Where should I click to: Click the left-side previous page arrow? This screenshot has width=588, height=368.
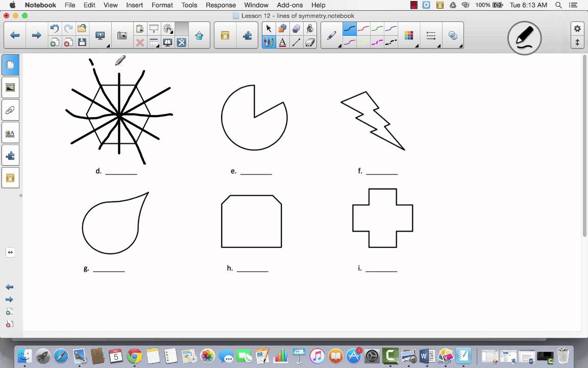pyautogui.click(x=10, y=287)
